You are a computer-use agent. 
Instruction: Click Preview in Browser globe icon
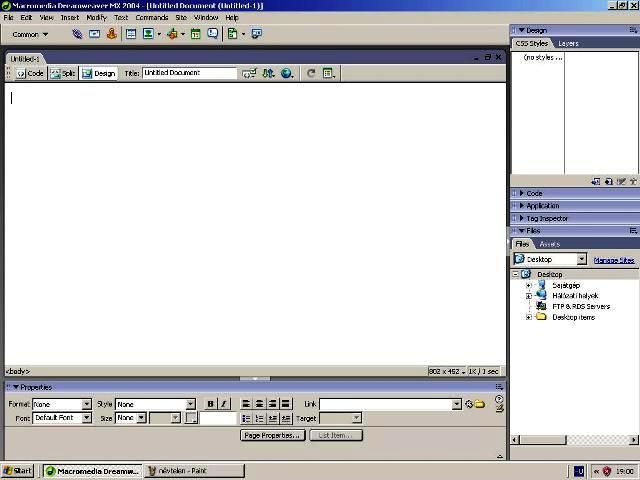287,73
